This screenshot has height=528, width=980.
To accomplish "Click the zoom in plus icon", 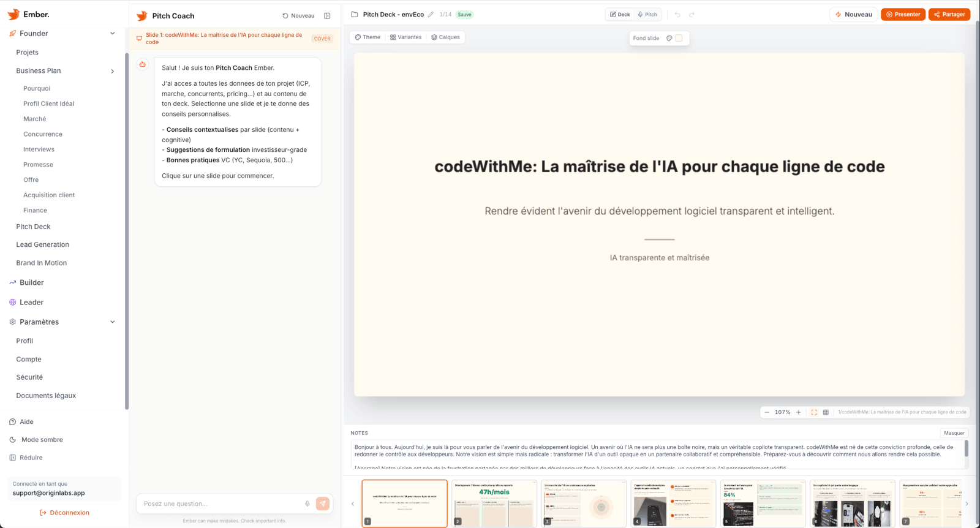I will pyautogui.click(x=798, y=412).
